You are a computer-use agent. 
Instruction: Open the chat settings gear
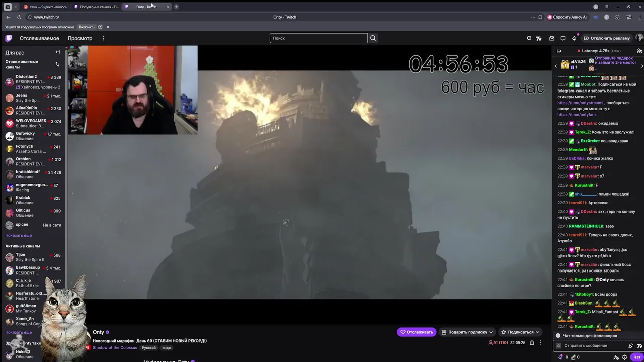624,357
